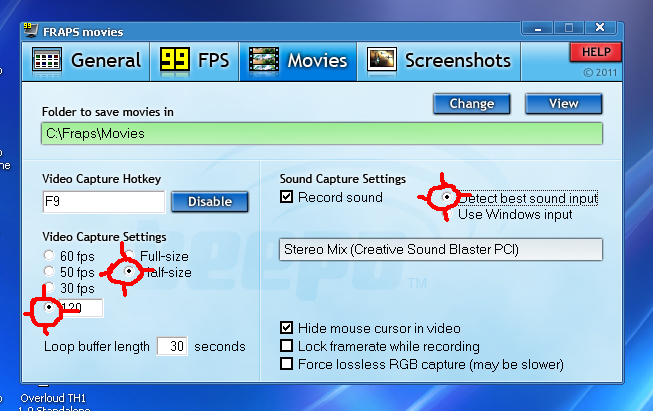Switch to the FPS tab
Viewport: 653px width, 411px height.
[x=194, y=61]
